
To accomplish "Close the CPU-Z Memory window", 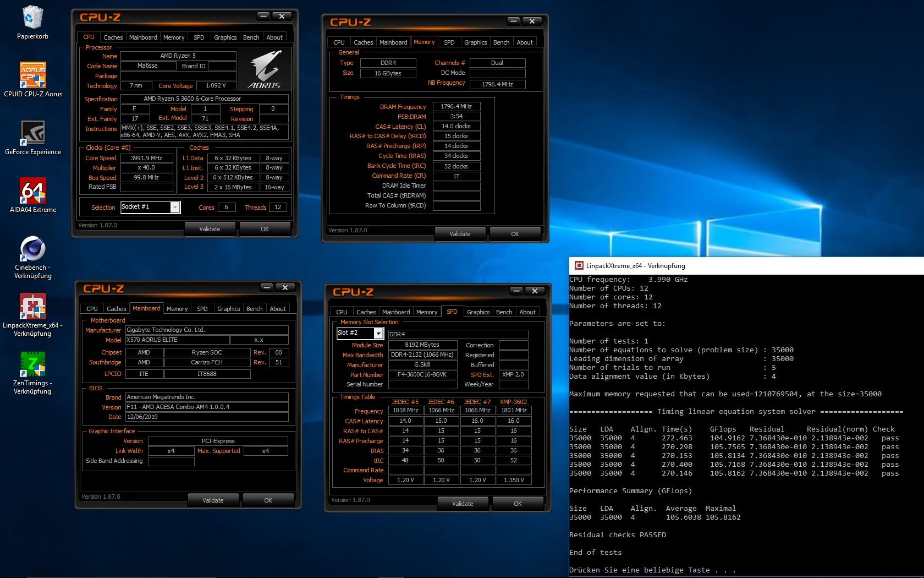I will [x=532, y=21].
